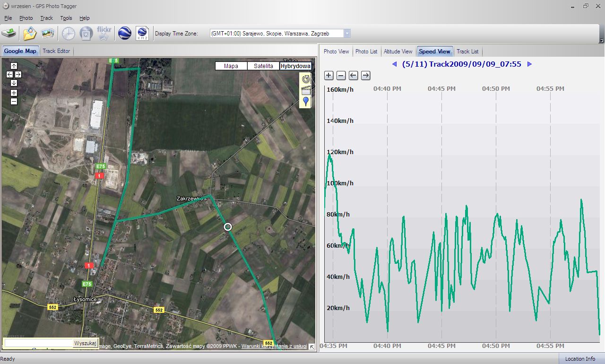
Task: Open Google Earth globe toolbar icon
Action: pyautogui.click(x=125, y=34)
